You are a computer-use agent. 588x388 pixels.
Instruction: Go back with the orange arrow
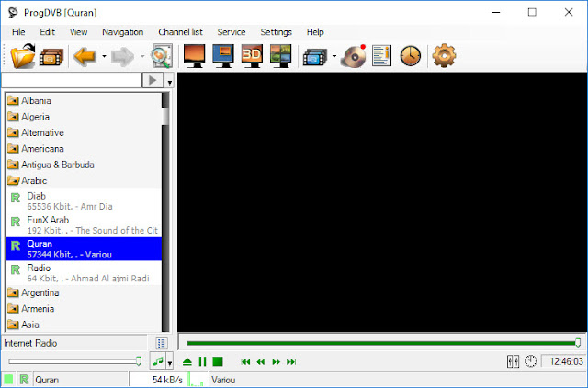(85, 57)
